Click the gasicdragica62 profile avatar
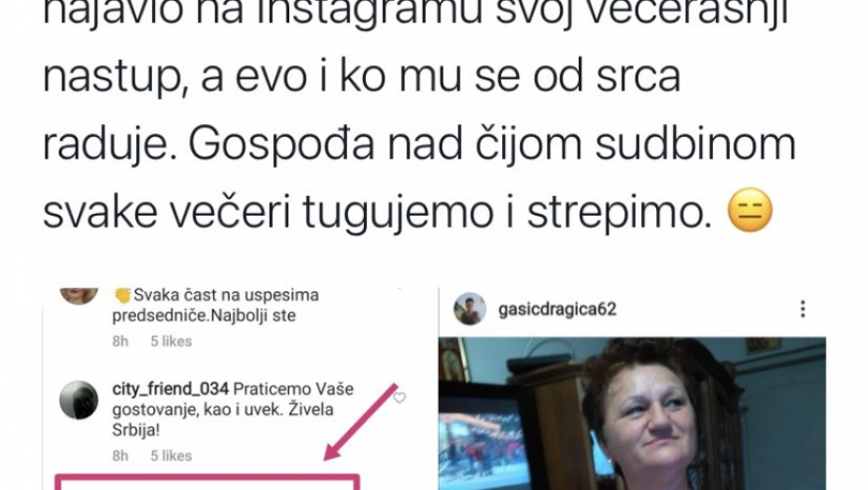The image size is (868, 490). [x=469, y=309]
